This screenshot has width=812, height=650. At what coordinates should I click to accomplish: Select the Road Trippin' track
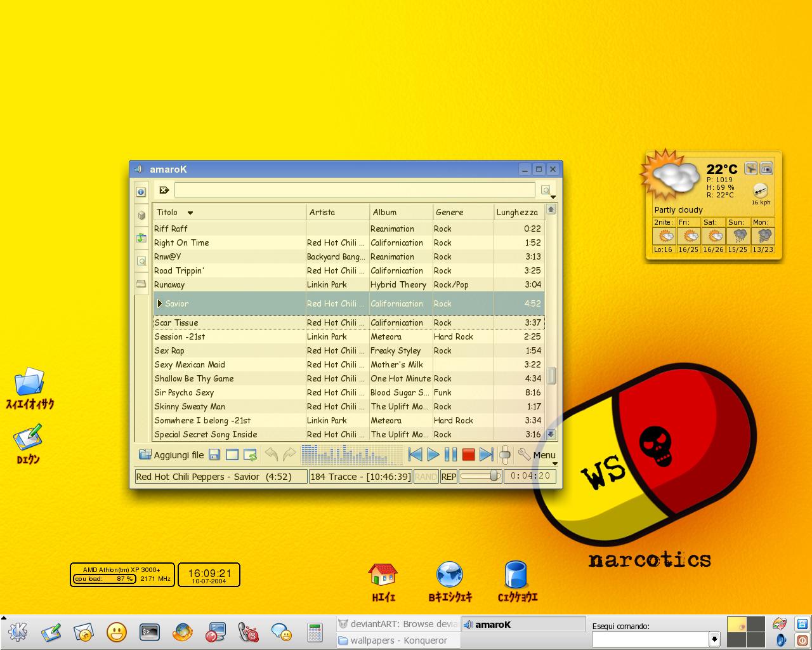coord(348,270)
